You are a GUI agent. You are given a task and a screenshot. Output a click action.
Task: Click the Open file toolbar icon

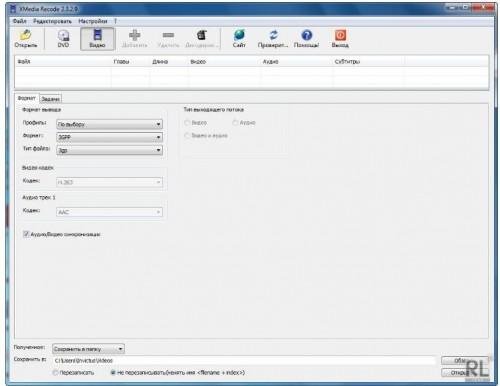coord(26,39)
